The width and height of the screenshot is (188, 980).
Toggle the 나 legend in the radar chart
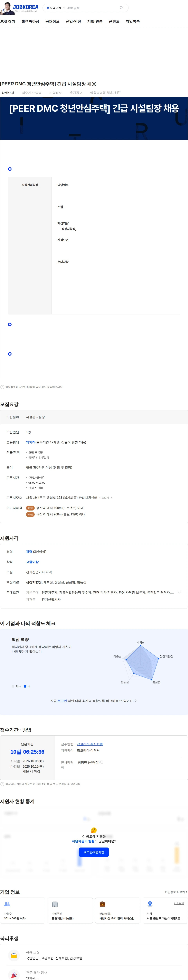(x=27, y=686)
